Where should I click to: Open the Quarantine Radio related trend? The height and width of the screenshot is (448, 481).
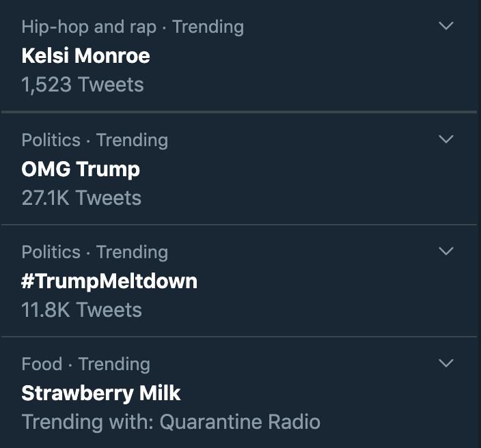click(x=240, y=422)
